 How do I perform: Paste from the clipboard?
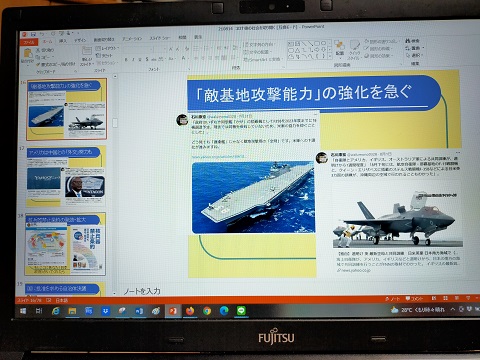(x=27, y=55)
